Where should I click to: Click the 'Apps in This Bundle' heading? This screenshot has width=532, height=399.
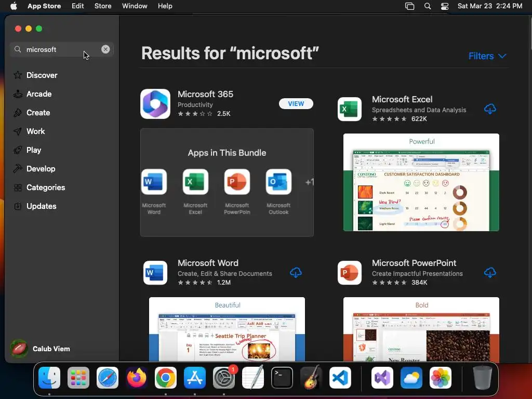pos(227,153)
